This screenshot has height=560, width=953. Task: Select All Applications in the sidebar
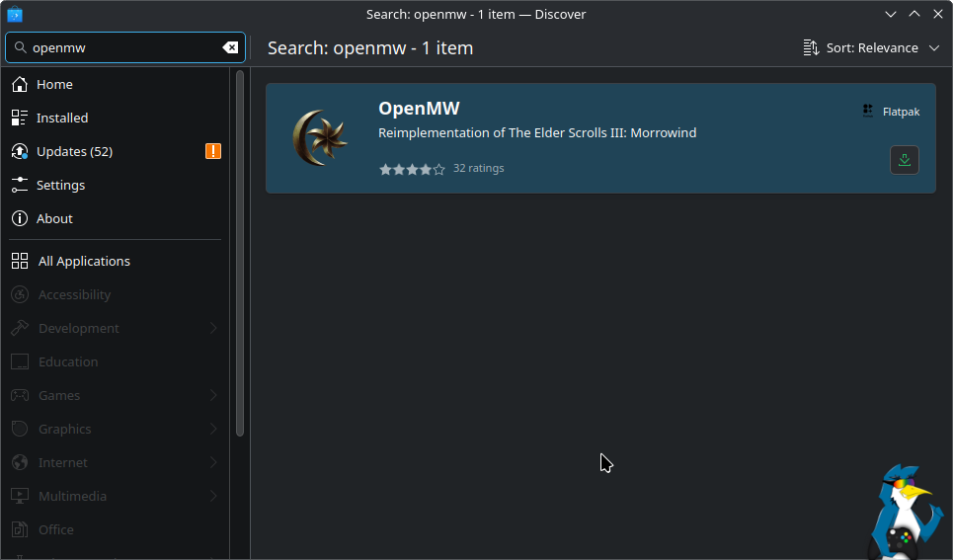coord(84,261)
